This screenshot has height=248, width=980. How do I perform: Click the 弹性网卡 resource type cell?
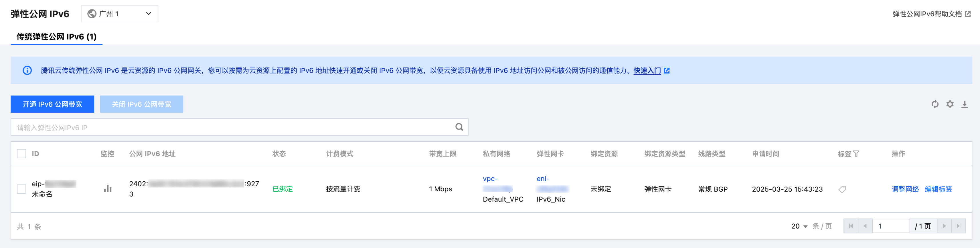[658, 189]
